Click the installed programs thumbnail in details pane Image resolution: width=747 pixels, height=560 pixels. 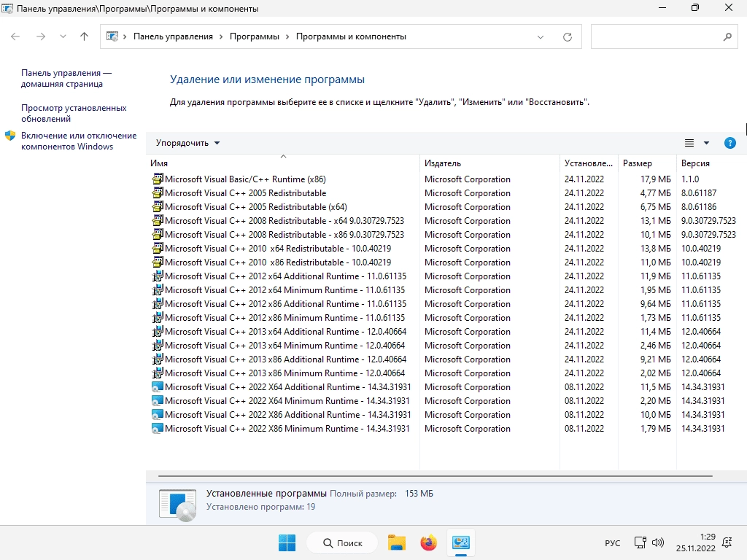click(177, 505)
